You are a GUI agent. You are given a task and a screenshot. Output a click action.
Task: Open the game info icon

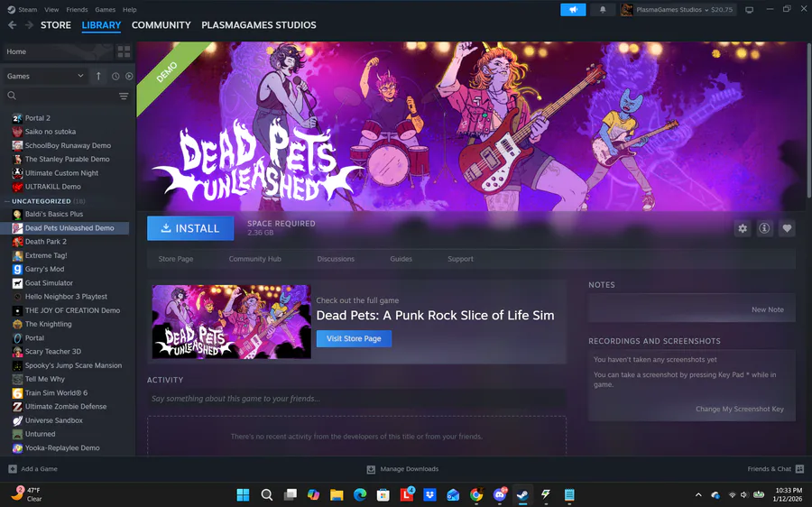point(764,228)
